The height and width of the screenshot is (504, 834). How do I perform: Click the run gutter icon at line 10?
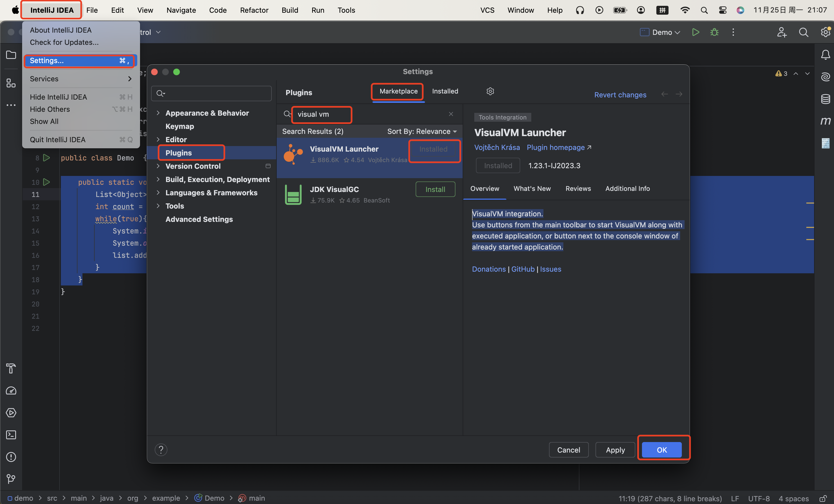(x=47, y=182)
